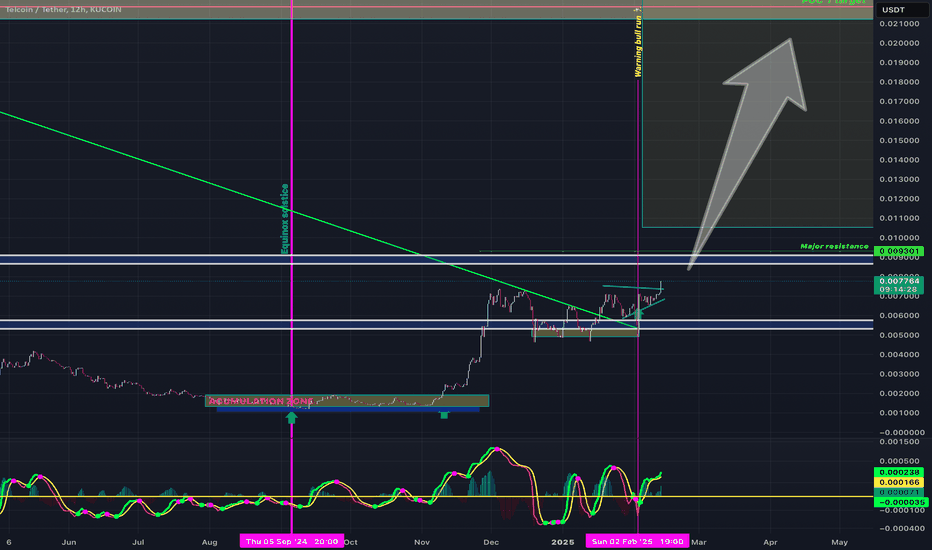Click the 0.000238 indicator value label

point(899,472)
